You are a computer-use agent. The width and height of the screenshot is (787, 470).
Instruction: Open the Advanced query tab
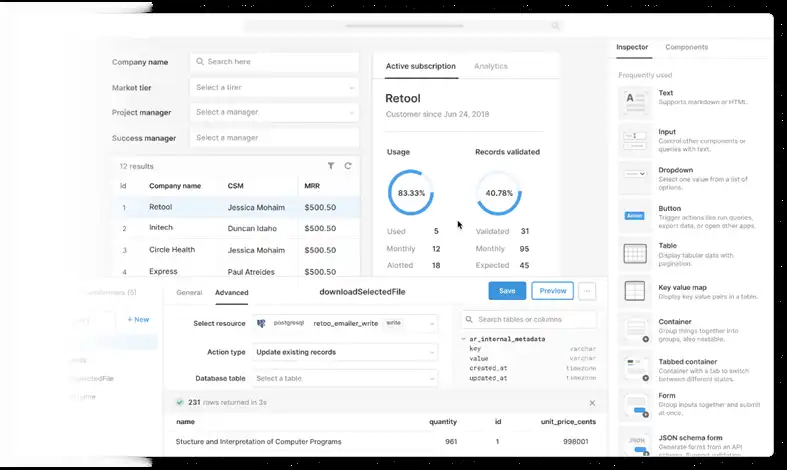coord(231,292)
